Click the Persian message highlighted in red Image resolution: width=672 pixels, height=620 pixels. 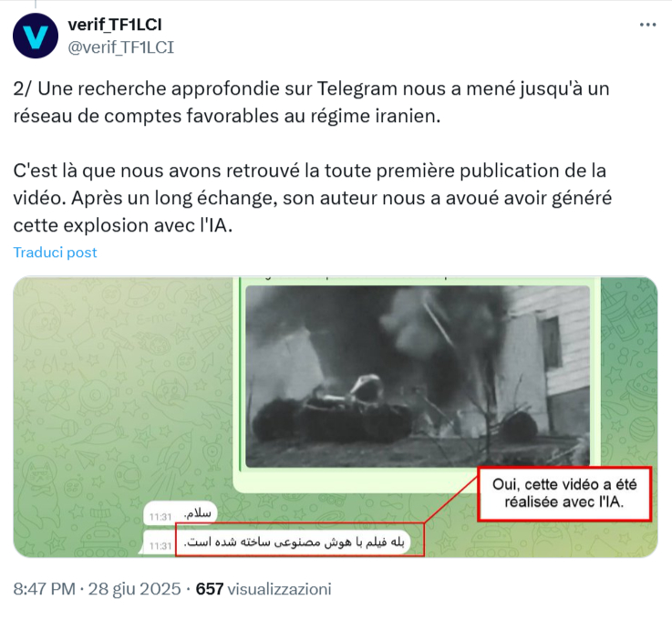pyautogui.click(x=300, y=540)
